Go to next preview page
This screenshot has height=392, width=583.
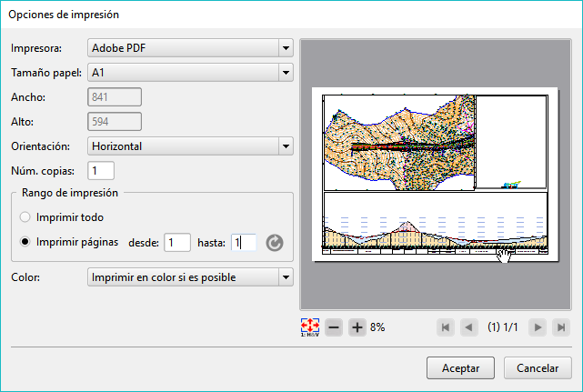(538, 327)
